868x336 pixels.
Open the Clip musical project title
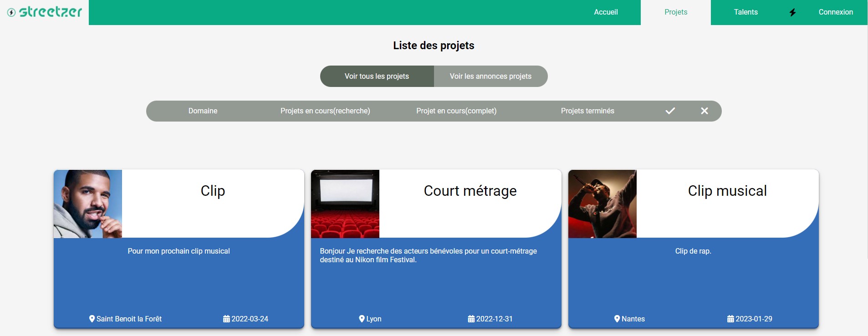click(x=727, y=191)
